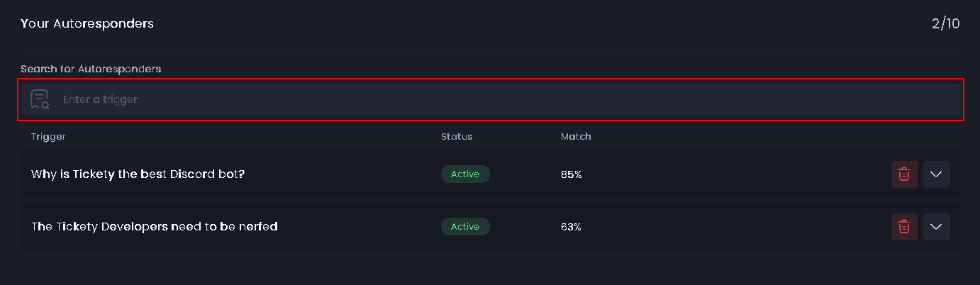Select the trigger text about best Discord bot
980x285 pixels.
[x=138, y=174]
